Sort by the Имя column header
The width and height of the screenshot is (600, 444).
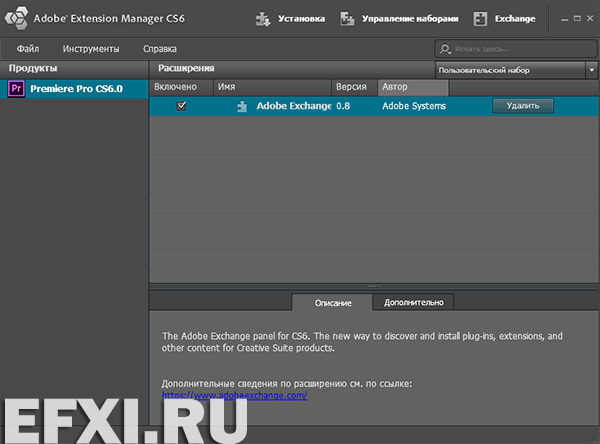click(x=272, y=87)
